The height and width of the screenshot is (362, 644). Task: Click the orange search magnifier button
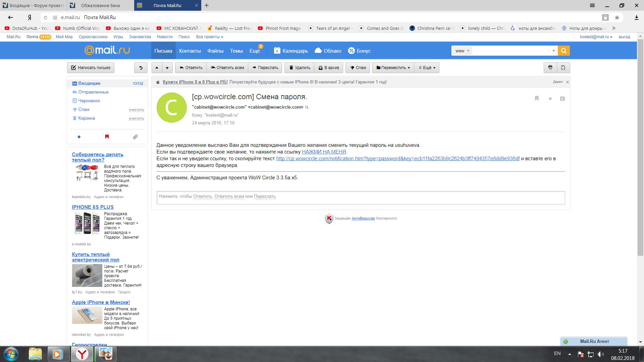(563, 51)
